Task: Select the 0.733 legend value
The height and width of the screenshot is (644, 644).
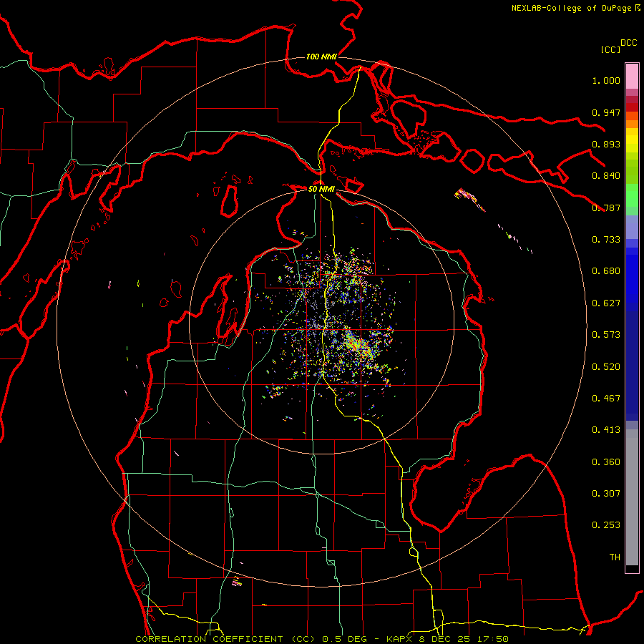Action: [x=606, y=240]
